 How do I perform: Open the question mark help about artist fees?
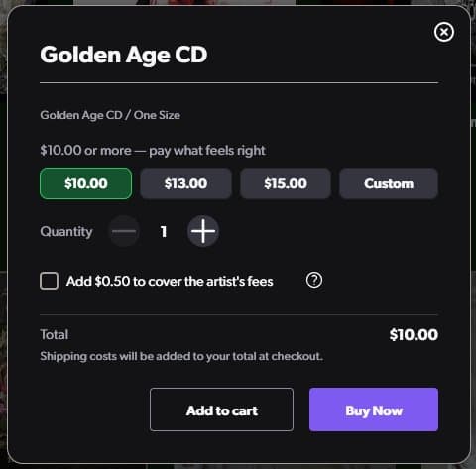point(314,281)
